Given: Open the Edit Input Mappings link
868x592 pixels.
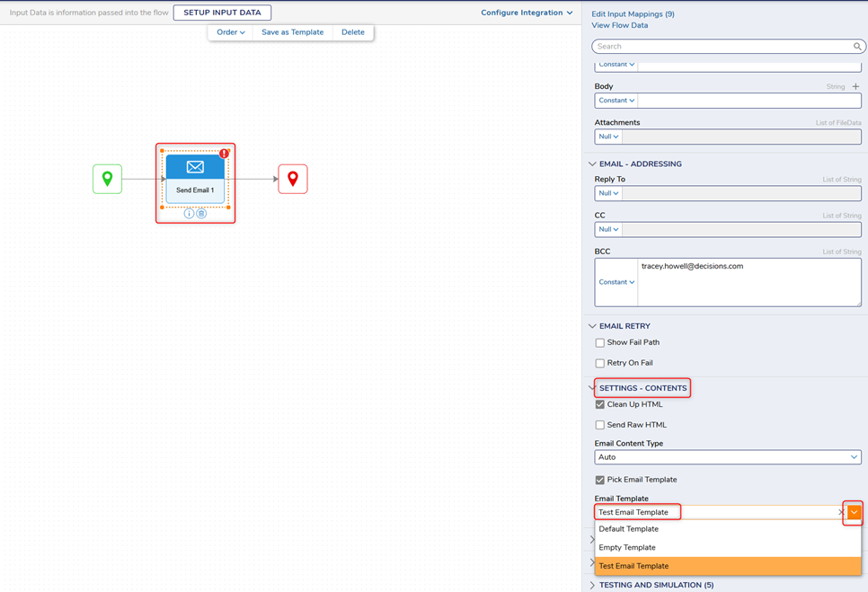Looking at the screenshot, I should pos(633,14).
